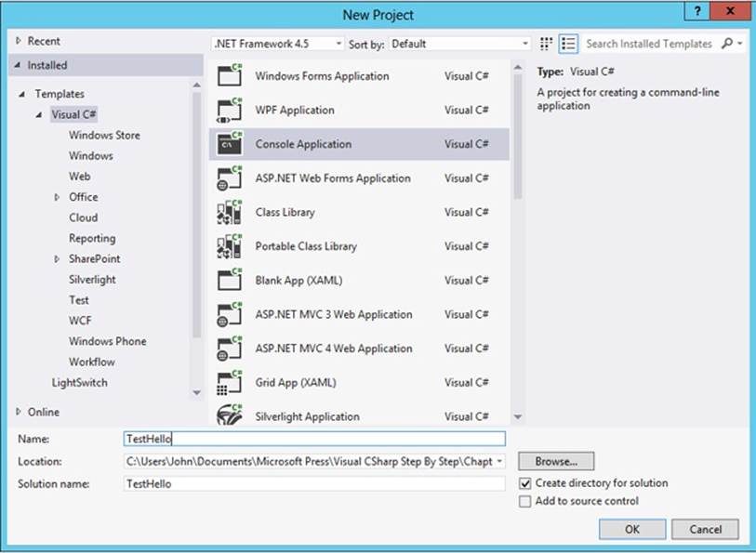Select Windows Store in template tree
This screenshot has width=756, height=553.
tap(104, 135)
